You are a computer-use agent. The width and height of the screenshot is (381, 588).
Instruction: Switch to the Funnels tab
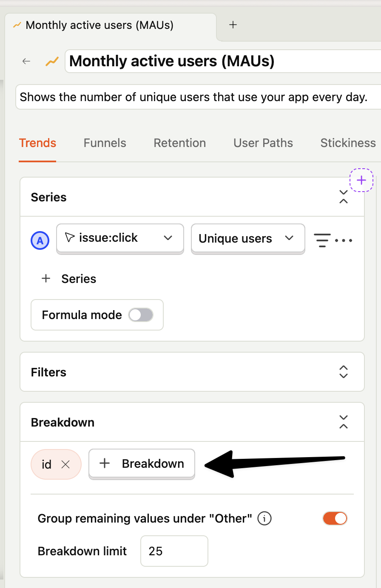pos(105,143)
